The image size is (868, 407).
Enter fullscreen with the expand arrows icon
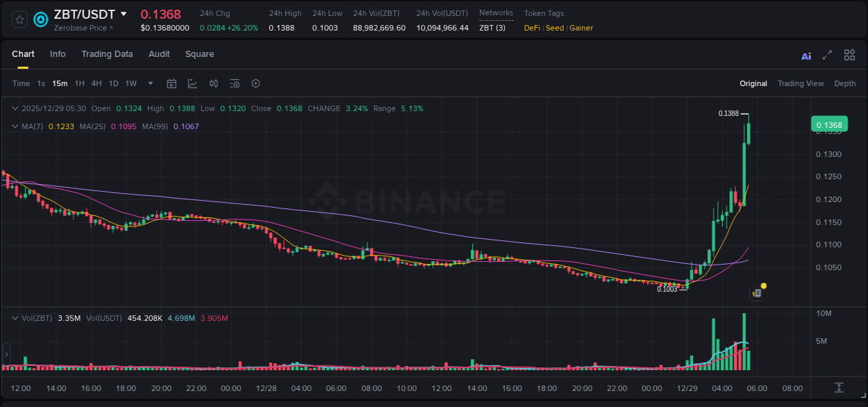point(826,54)
